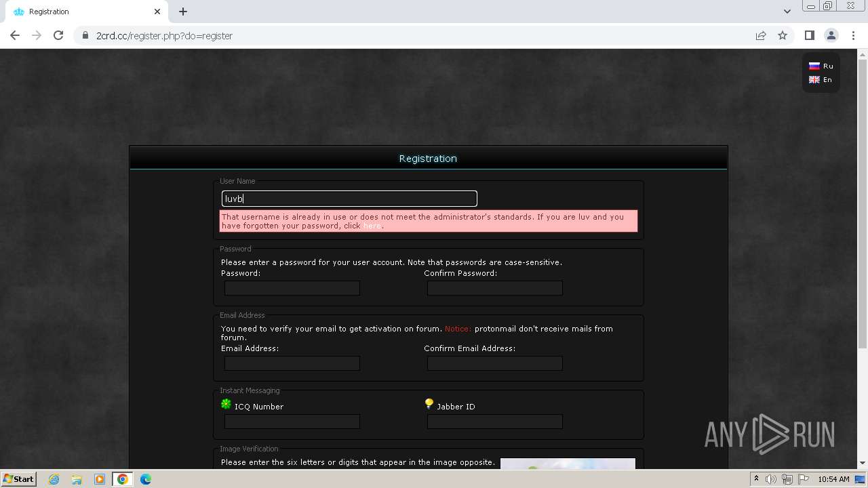The width and height of the screenshot is (868, 488).
Task: Follow the forgotten password 'here' link
Action: 372,226
